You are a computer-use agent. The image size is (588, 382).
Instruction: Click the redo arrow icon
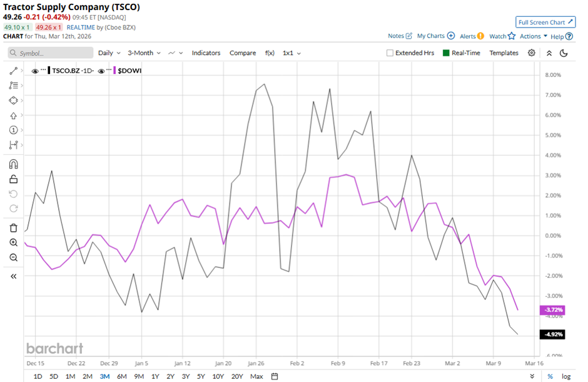(x=14, y=209)
